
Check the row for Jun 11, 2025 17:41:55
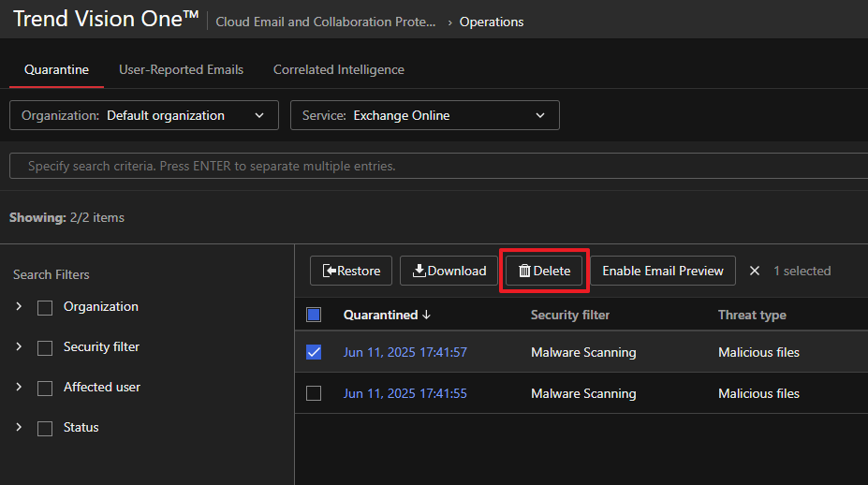coord(314,393)
